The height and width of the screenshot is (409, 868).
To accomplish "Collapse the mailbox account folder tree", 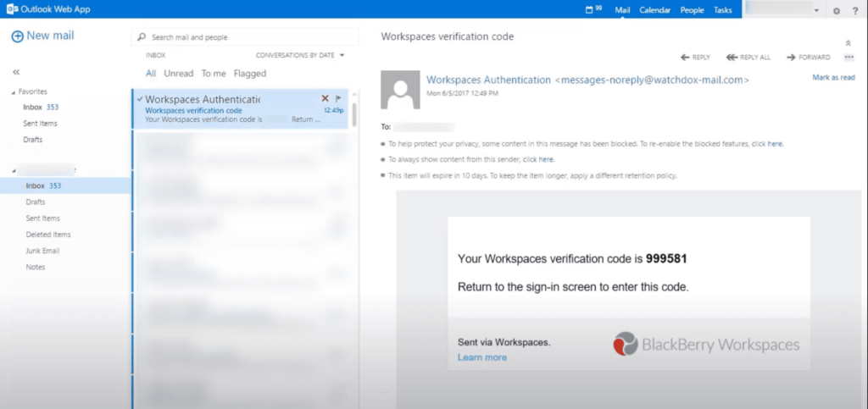I will (14, 171).
